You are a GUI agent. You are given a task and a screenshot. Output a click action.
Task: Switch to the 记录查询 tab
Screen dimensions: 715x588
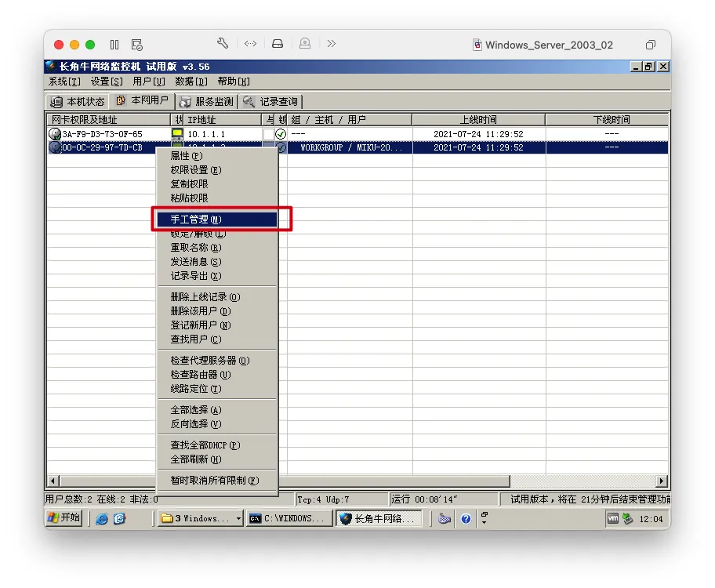[x=270, y=101]
